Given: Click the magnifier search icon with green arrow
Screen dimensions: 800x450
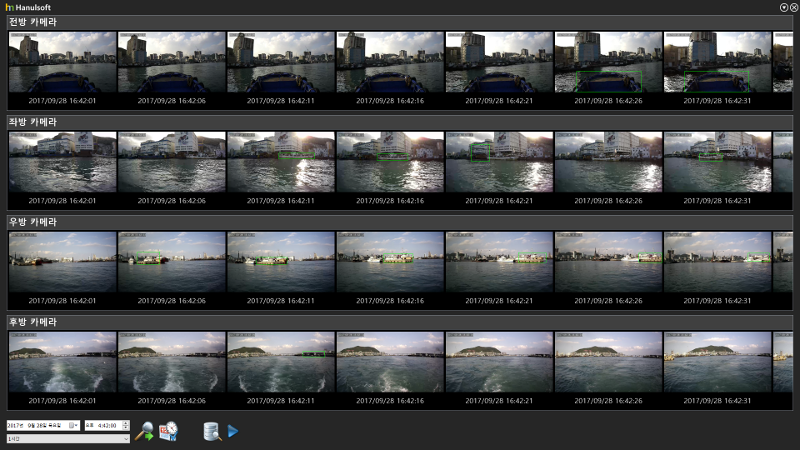Looking at the screenshot, I should [x=144, y=431].
